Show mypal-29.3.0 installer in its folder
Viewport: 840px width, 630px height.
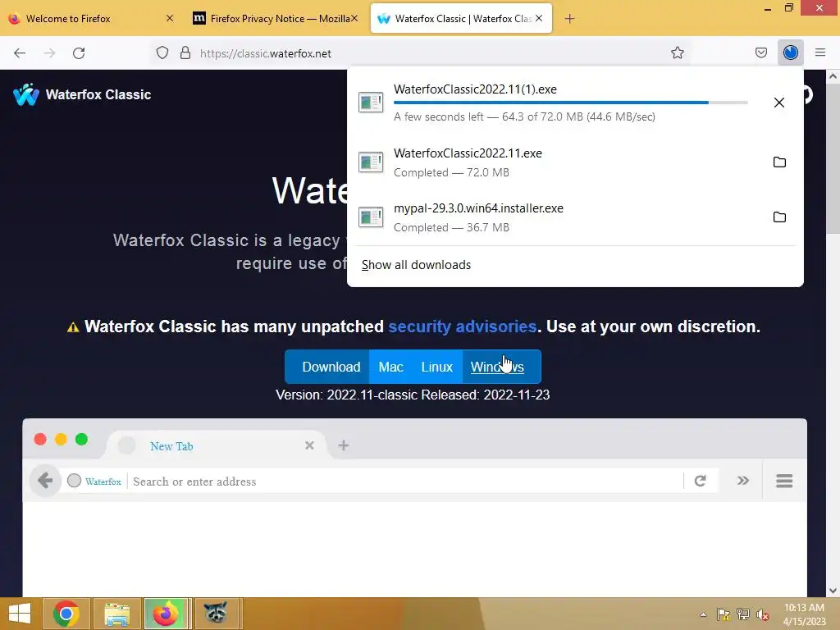coord(779,217)
